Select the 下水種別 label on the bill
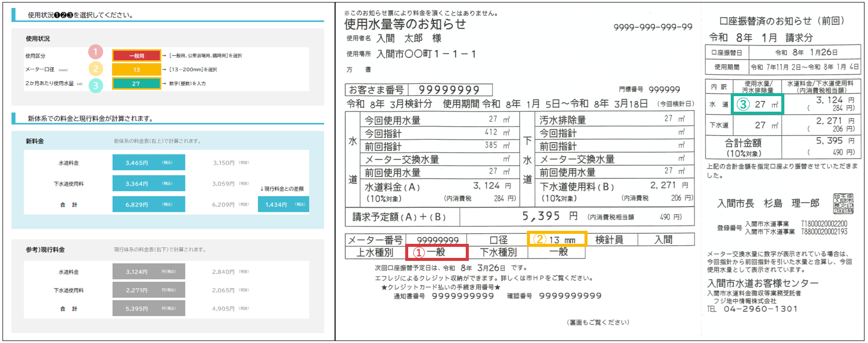 point(498,252)
